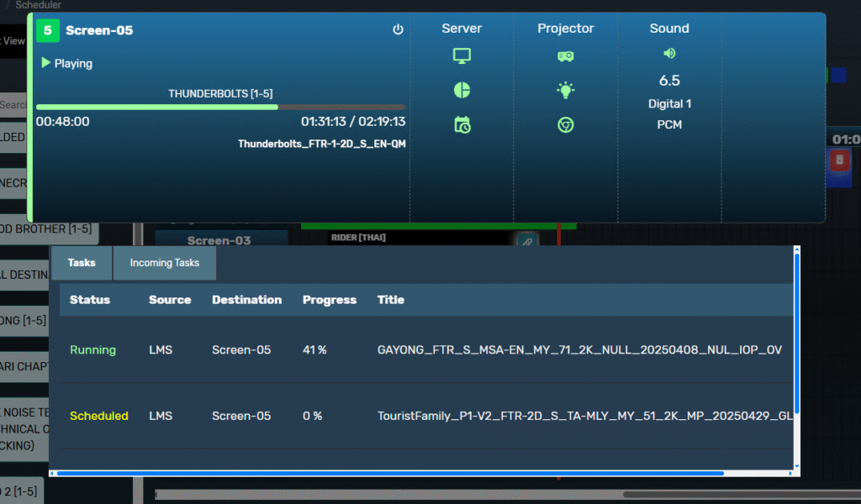The width and height of the screenshot is (861, 504).
Task: Click the projector lamp bulb icon
Action: point(566,90)
